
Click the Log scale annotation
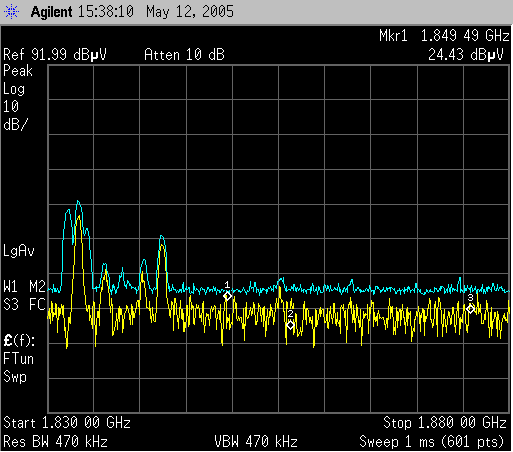tap(14, 89)
